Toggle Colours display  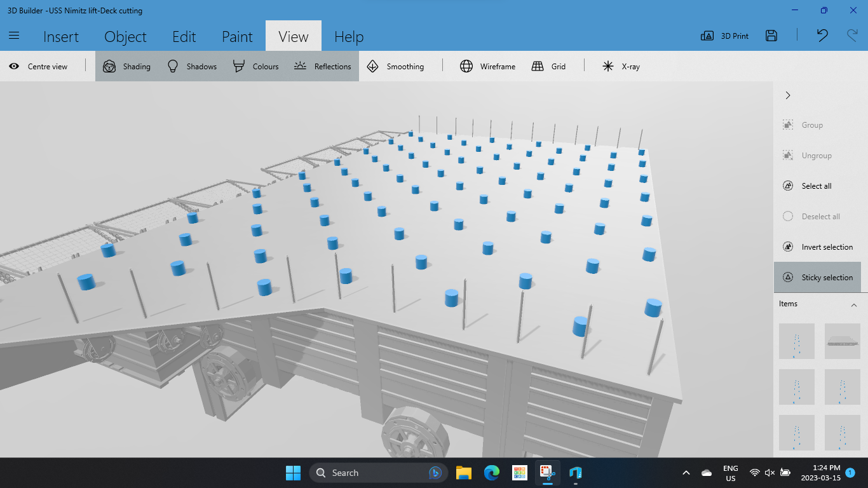256,66
